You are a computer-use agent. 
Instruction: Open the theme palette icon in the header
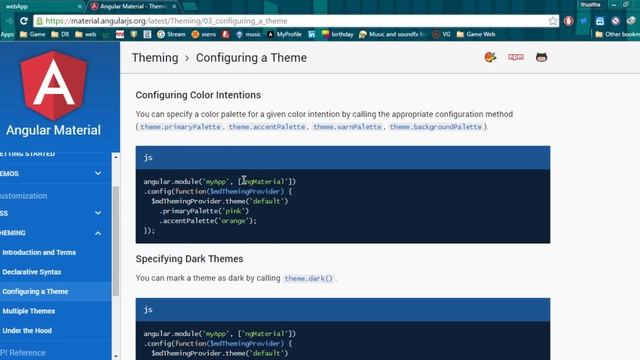coord(490,57)
